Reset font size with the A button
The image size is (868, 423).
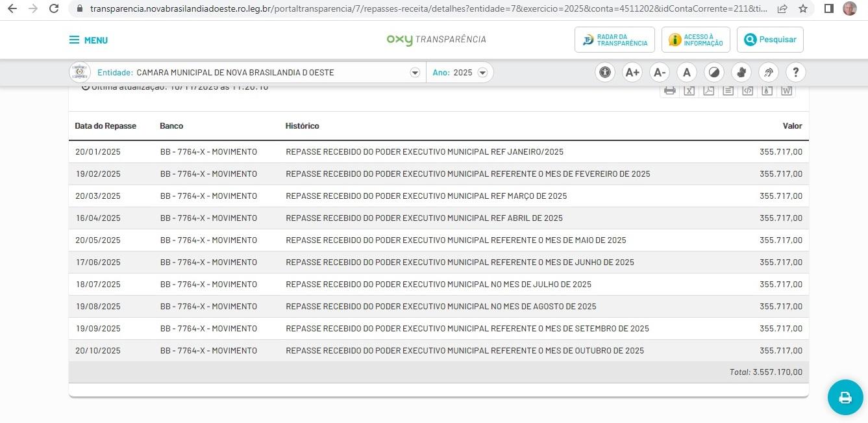(686, 72)
